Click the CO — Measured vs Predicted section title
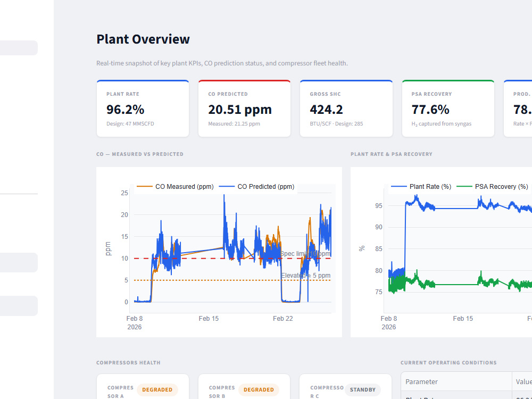532x399 pixels. [x=140, y=154]
